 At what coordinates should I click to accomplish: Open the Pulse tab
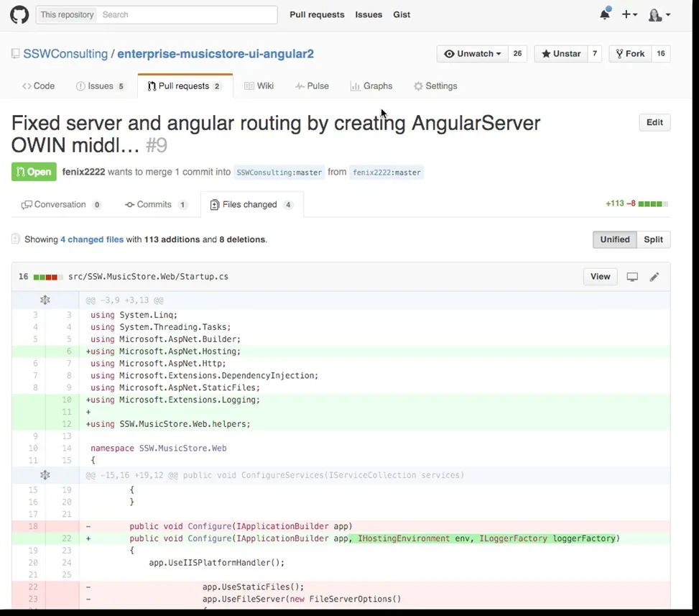coord(312,86)
